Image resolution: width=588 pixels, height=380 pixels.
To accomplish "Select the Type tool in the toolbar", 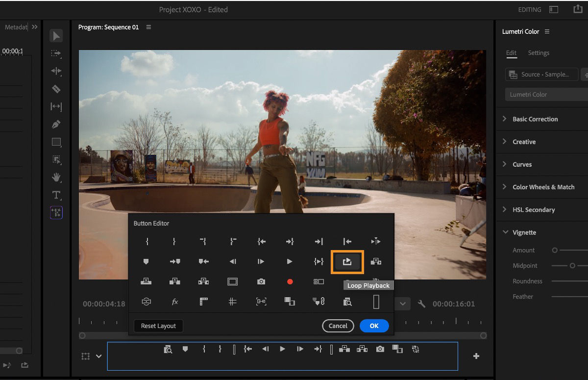I will [x=56, y=195].
